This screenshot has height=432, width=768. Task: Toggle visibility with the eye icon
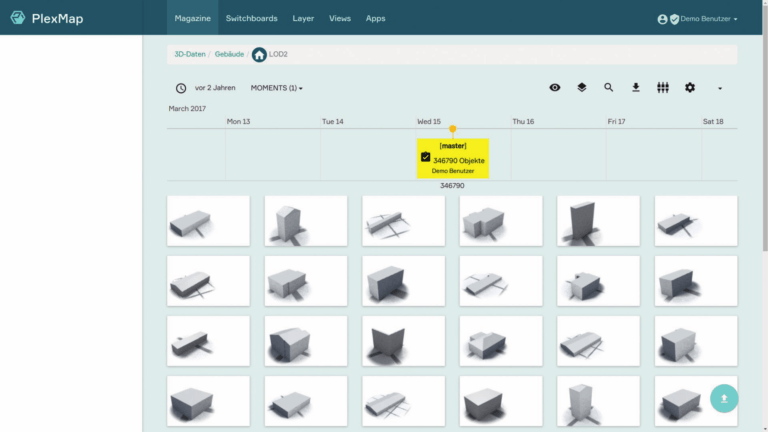pos(555,88)
